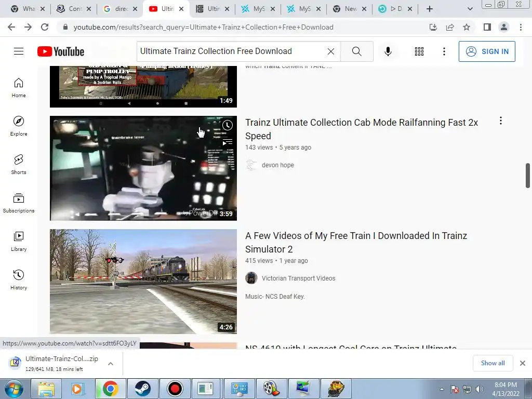Screen dimensions: 532x399
Task: Click the page vertical scrollbar thumb
Action: point(528,176)
